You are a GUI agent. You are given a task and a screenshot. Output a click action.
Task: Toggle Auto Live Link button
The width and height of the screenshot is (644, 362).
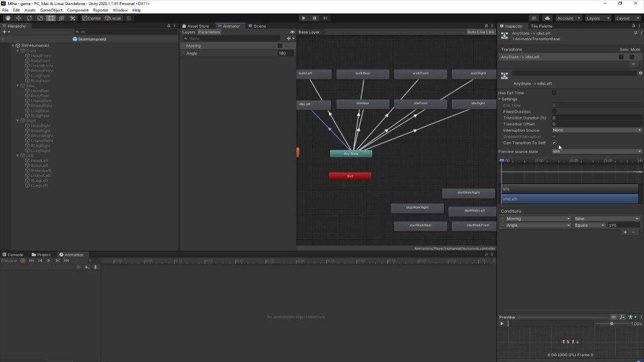point(480,32)
